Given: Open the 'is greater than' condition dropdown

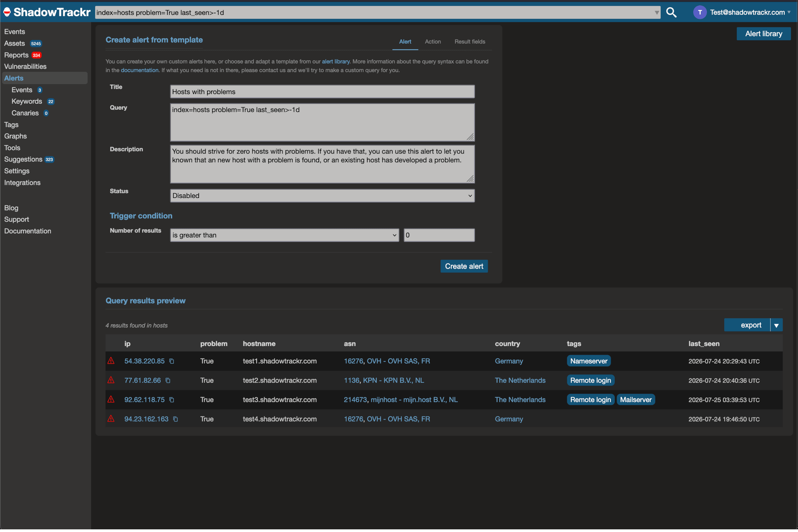Looking at the screenshot, I should coord(284,235).
